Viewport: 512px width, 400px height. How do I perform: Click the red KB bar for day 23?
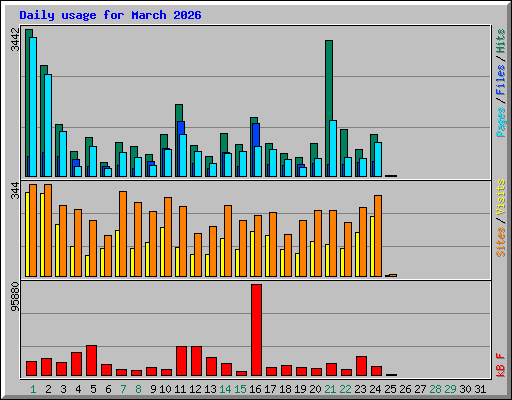click(x=361, y=366)
